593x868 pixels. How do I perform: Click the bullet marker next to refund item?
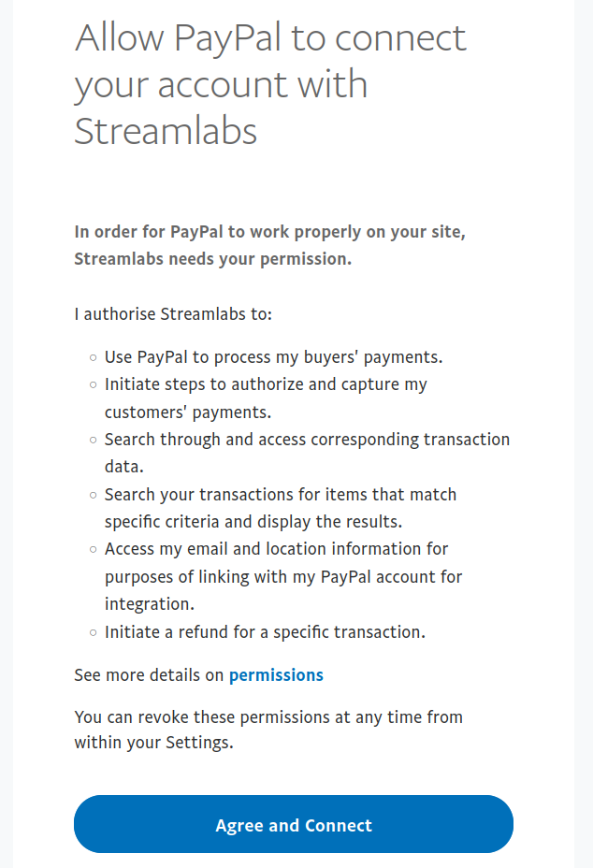click(x=92, y=631)
